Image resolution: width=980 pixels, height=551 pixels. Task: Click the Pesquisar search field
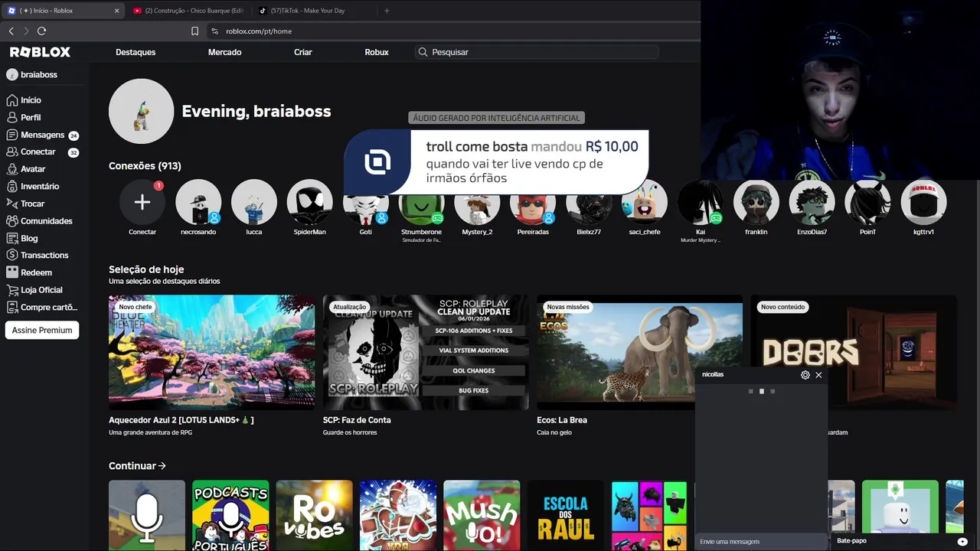pyautogui.click(x=537, y=52)
